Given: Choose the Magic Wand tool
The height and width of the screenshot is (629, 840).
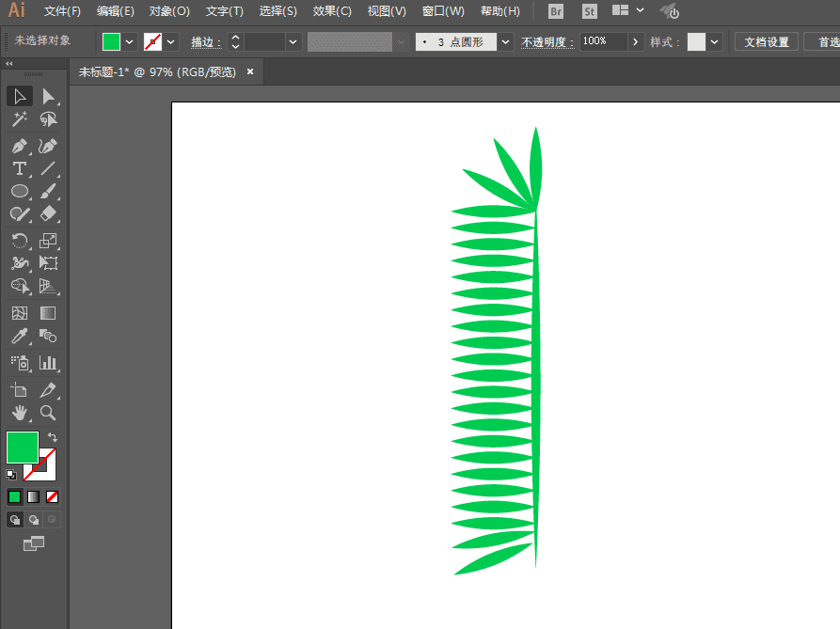Looking at the screenshot, I should tap(19, 119).
